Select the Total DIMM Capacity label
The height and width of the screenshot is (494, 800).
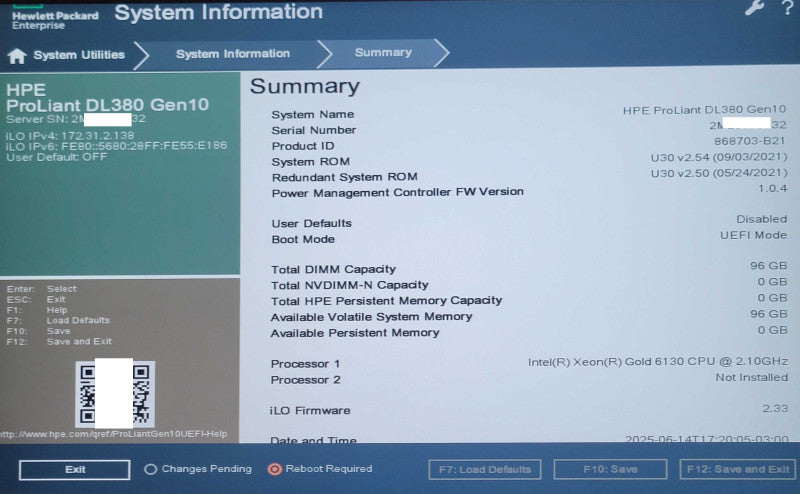pyautogui.click(x=333, y=269)
